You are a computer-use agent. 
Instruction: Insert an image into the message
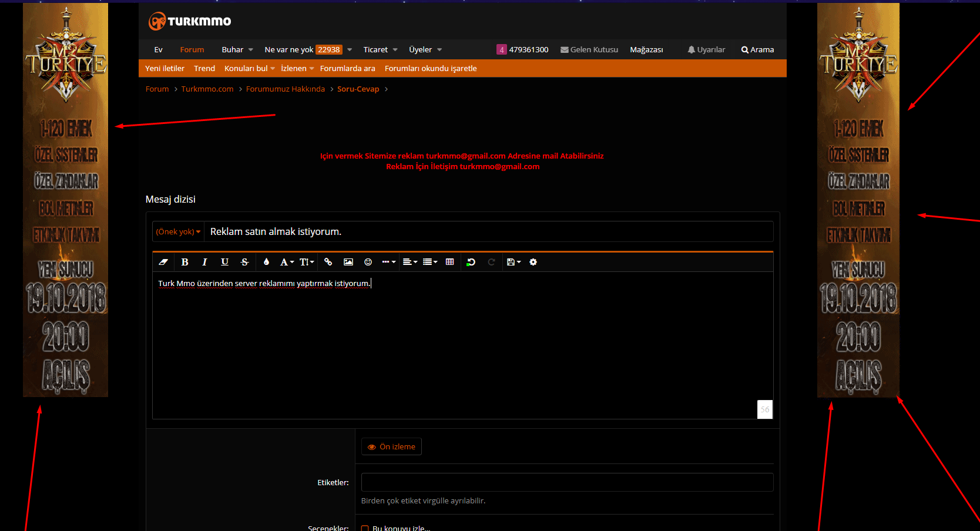[x=348, y=262]
